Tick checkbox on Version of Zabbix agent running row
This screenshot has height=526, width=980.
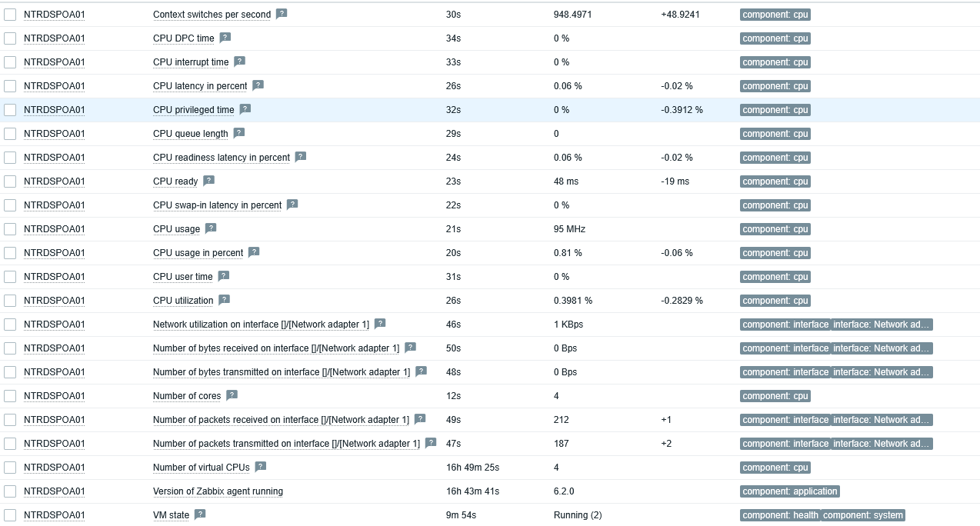[x=10, y=491]
